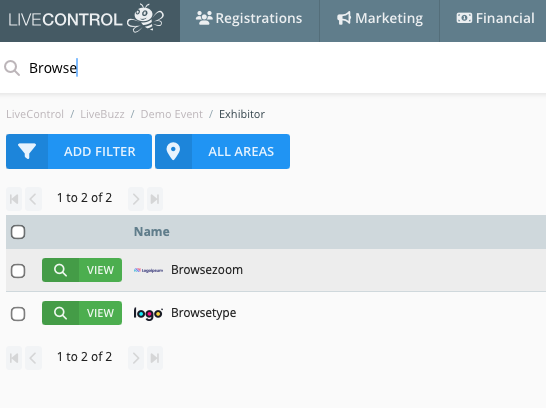Check the Browsetype row checkbox
Image resolution: width=546 pixels, height=408 pixels.
point(18,314)
